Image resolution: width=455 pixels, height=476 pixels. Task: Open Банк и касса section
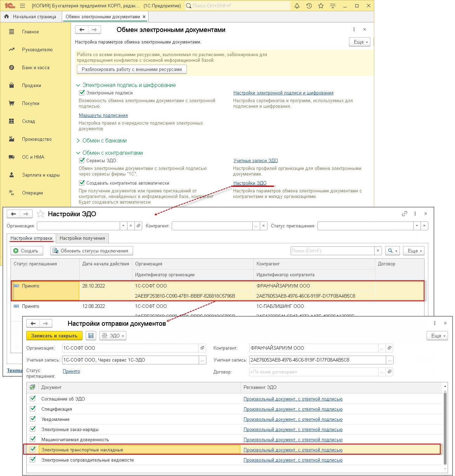click(36, 67)
